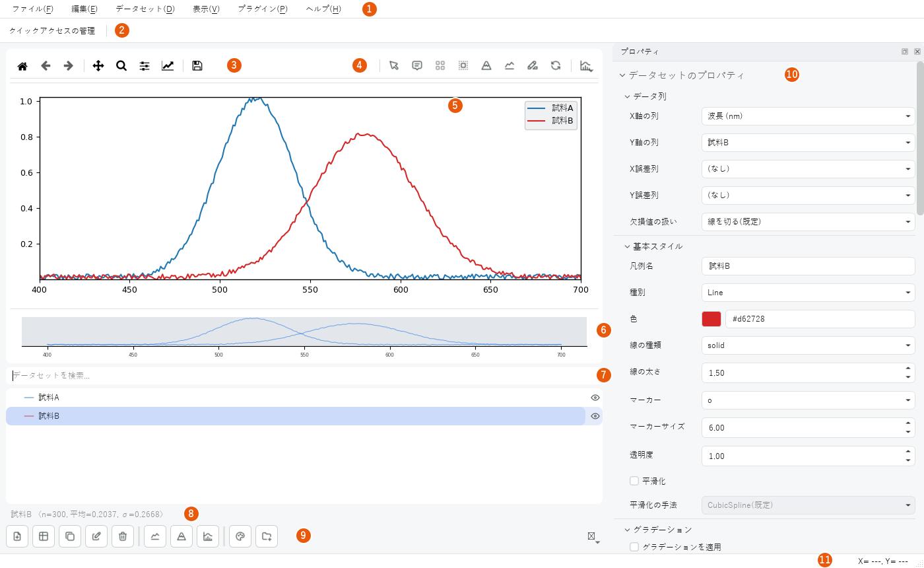Click the Home reset-view icon
Screen dimensions: 924x568
pyautogui.click(x=22, y=66)
